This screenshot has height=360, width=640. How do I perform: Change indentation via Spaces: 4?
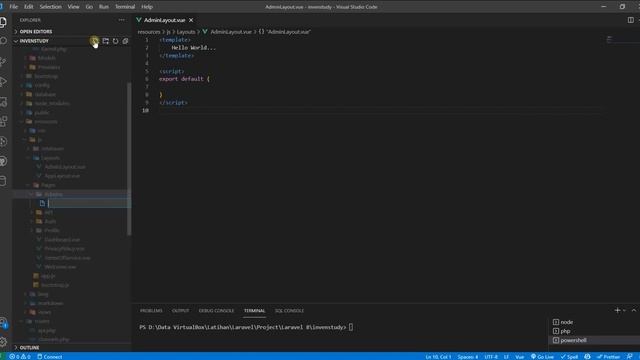pyautogui.click(x=468, y=356)
